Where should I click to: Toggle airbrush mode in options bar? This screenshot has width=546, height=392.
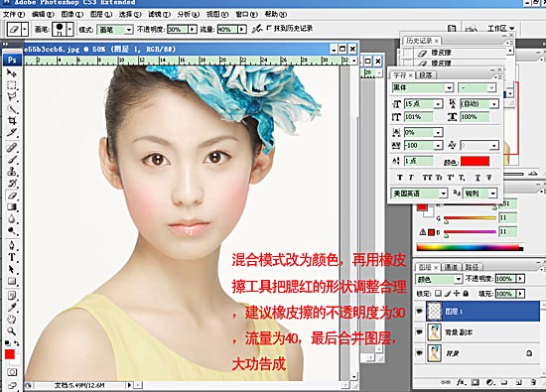(x=257, y=29)
